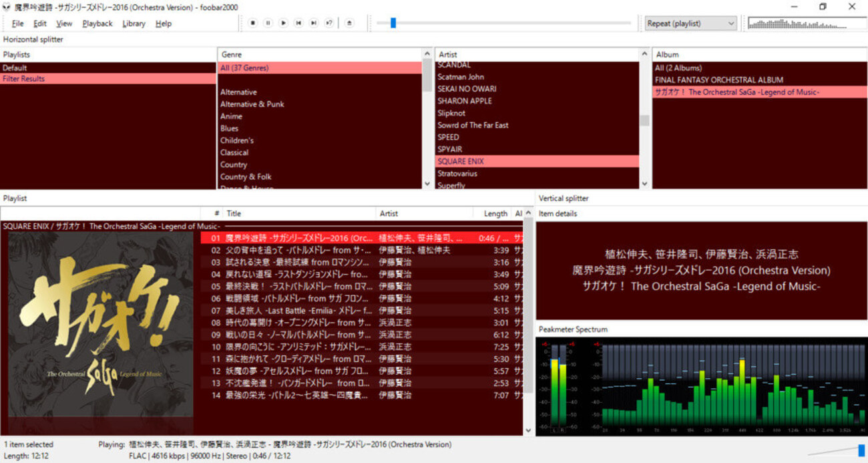Open the Repeat (playlist) order dropdown
The width and height of the screenshot is (868, 463).
[690, 23]
